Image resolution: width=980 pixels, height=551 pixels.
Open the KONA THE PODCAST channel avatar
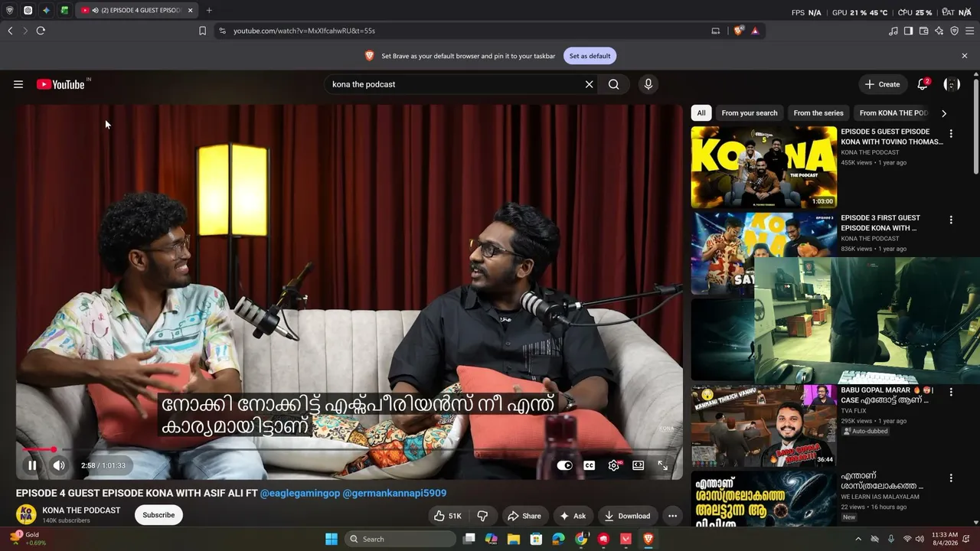[26, 514]
